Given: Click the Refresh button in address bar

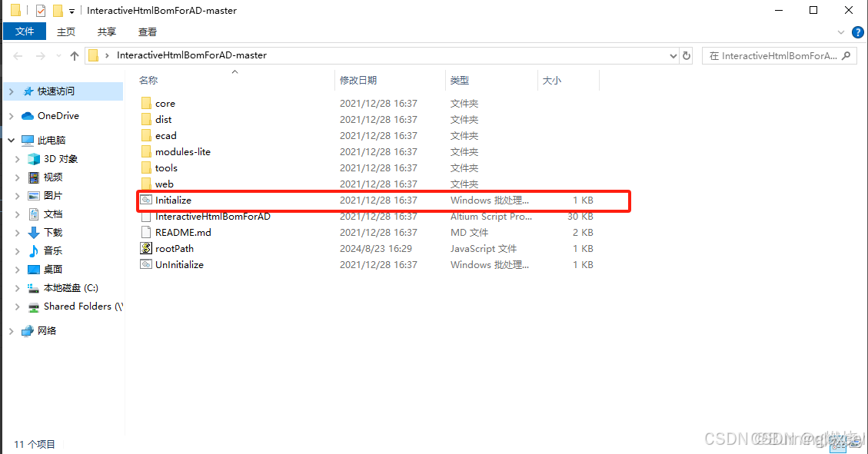Looking at the screenshot, I should 687,55.
